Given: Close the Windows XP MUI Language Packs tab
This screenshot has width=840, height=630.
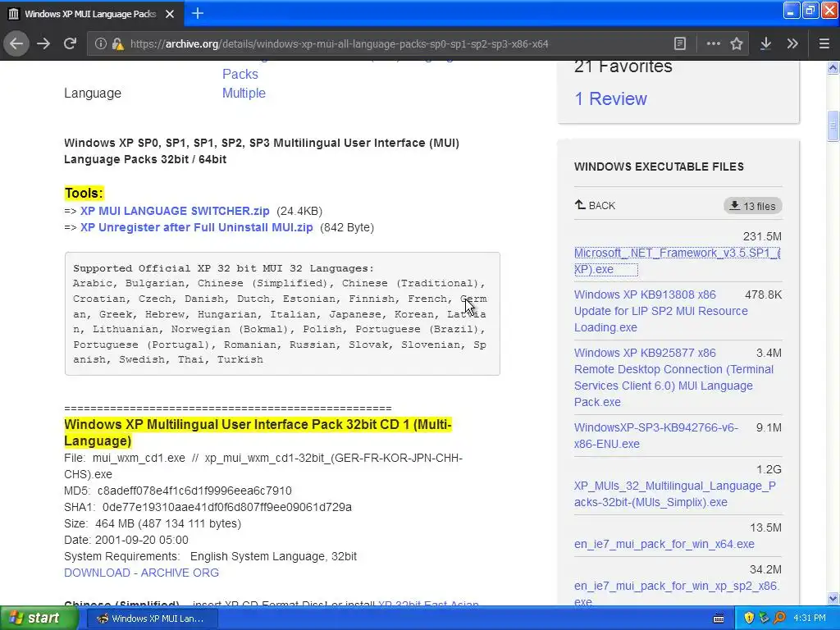Looking at the screenshot, I should 170,14.
